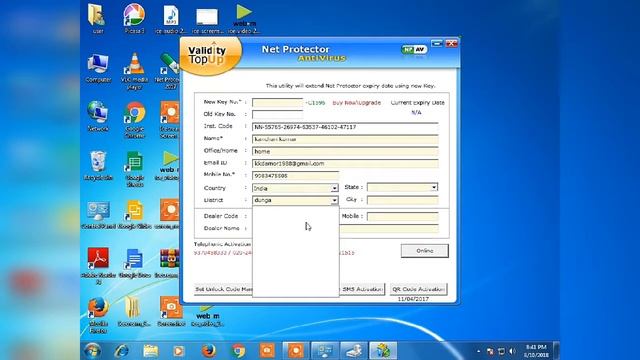Launch VLC media player desktop shortcut
640x360 pixels.
coord(134,71)
